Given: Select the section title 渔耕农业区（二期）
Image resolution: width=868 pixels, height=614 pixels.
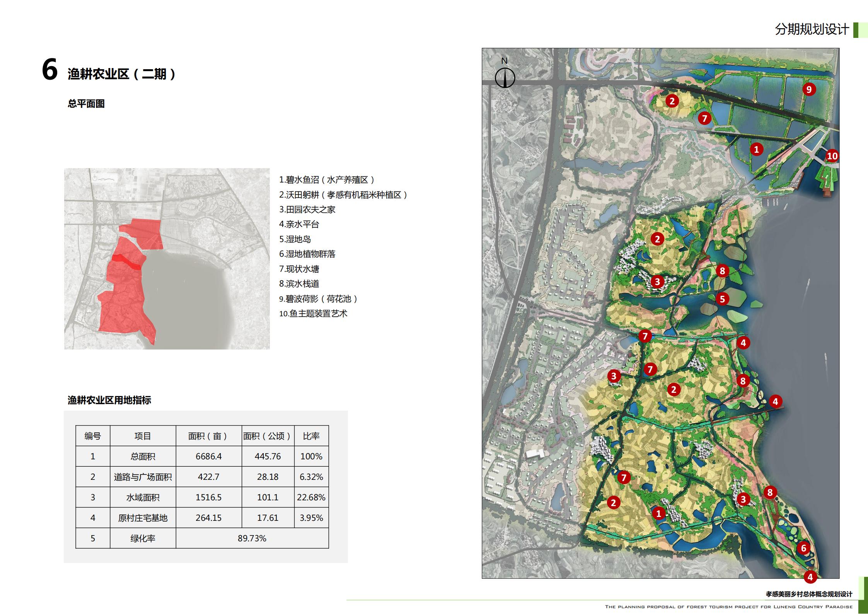Looking at the screenshot, I should (122, 74).
